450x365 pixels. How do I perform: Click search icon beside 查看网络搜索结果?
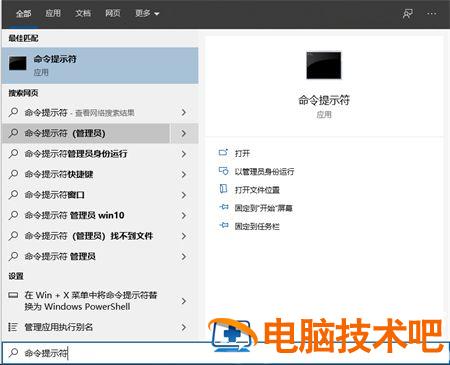(x=13, y=112)
